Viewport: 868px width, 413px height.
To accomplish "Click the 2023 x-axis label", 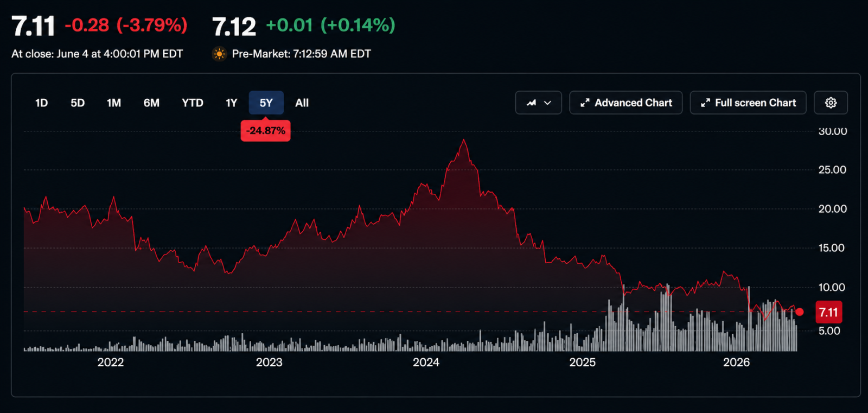I will point(269,362).
